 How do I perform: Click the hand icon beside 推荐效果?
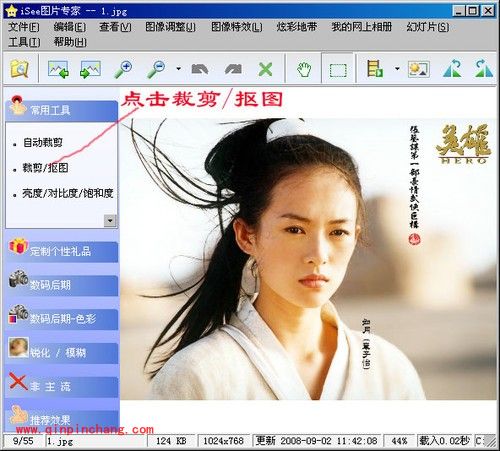click(x=19, y=415)
